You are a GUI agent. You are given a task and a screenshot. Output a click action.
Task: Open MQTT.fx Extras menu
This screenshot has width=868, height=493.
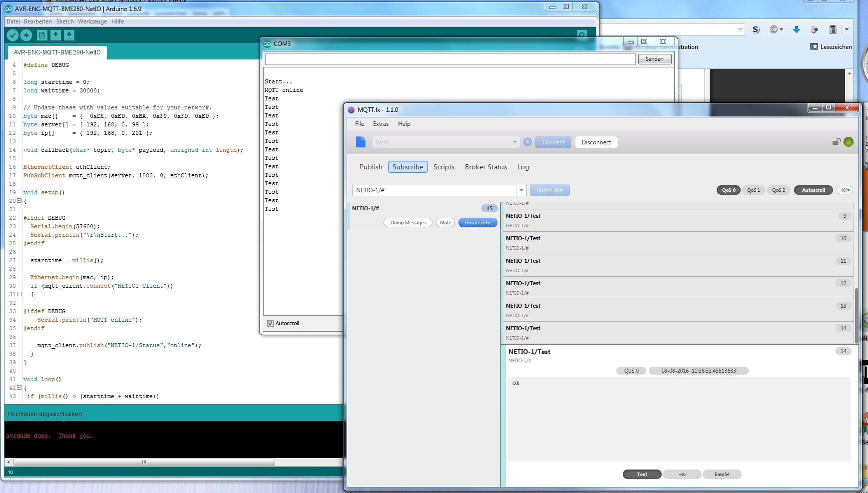[x=381, y=124]
